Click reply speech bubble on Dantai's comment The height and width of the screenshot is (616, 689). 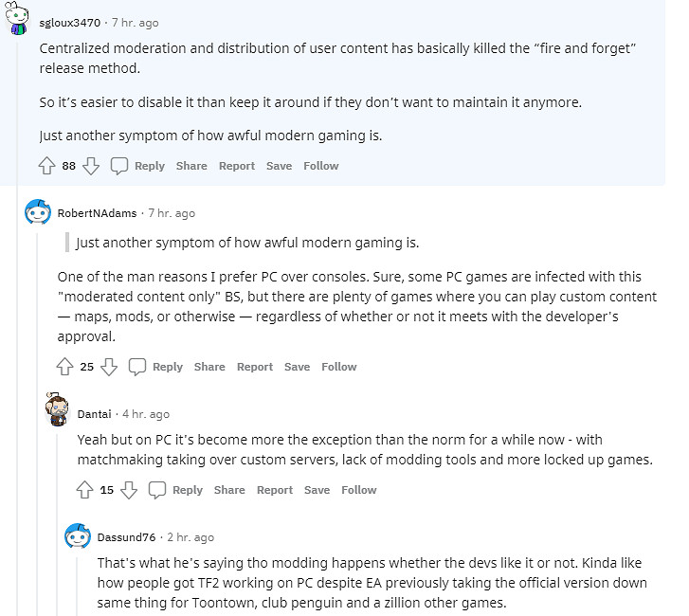point(157,490)
